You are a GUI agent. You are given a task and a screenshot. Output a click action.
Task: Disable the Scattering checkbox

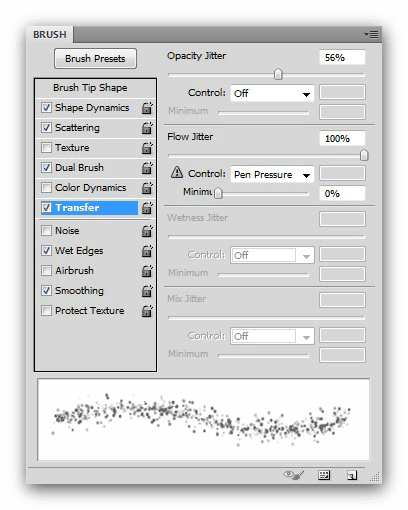tap(46, 128)
